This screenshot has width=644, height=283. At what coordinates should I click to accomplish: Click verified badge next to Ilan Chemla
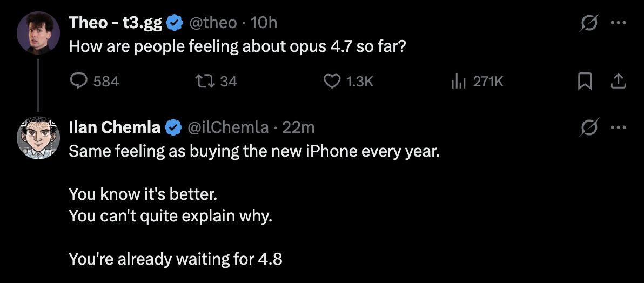(173, 127)
